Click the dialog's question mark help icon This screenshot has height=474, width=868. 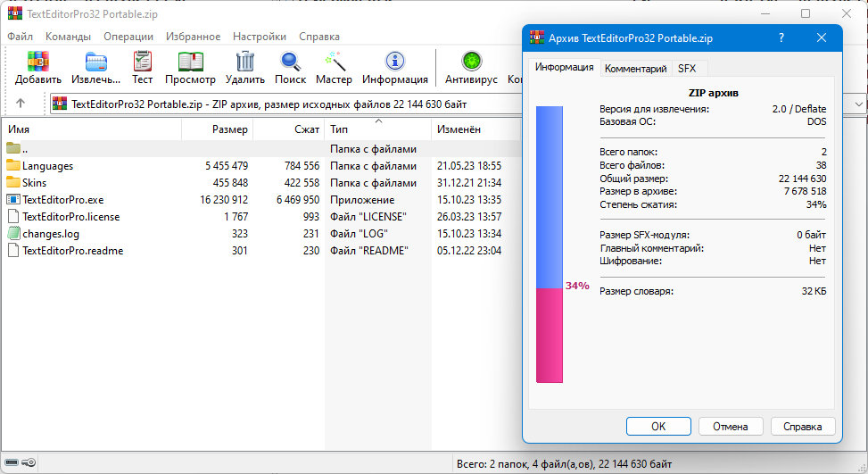click(781, 37)
